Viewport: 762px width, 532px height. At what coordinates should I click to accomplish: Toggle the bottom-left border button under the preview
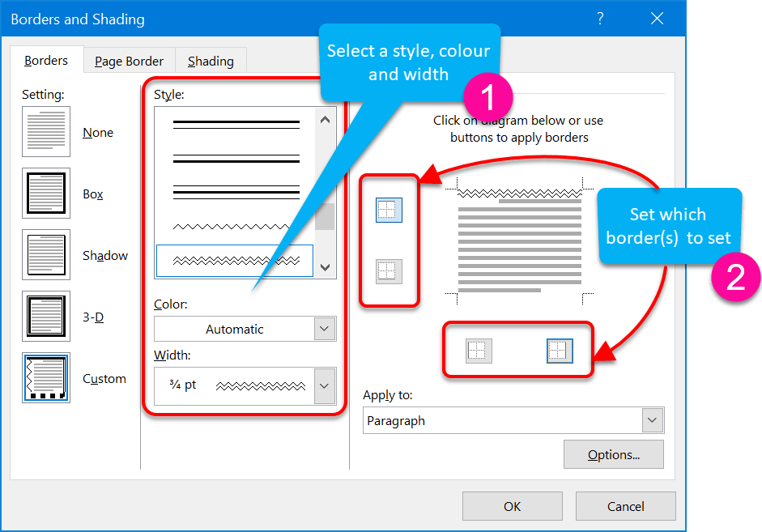477,351
